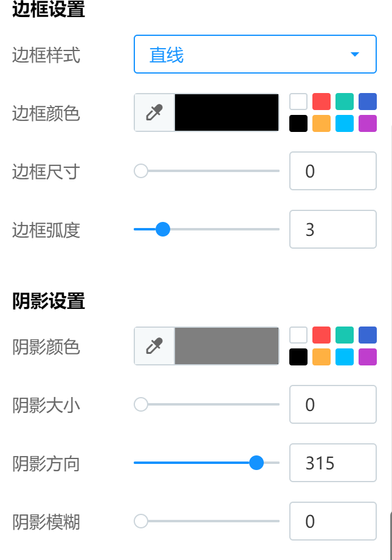Choose blue preset for shadow color

click(368, 334)
